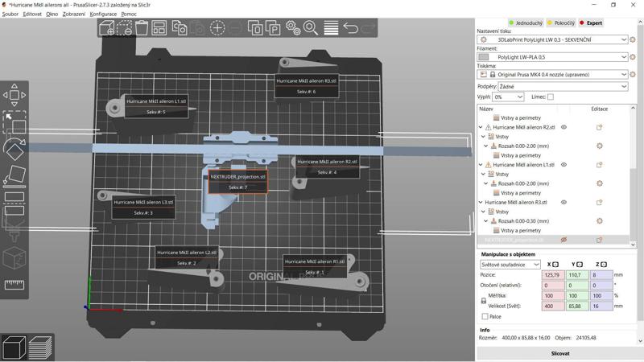
Task: Show the hidden NEXTRUDER_projection object
Action: point(564,240)
